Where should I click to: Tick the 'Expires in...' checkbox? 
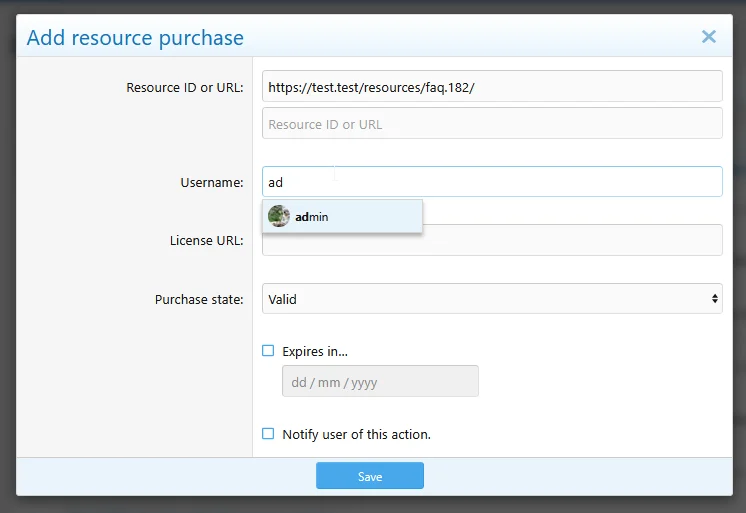tap(268, 351)
